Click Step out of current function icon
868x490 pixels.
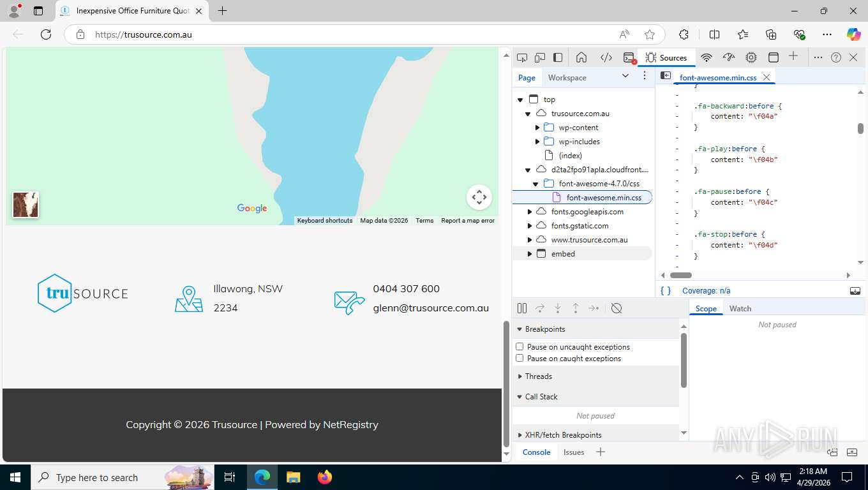tap(576, 308)
